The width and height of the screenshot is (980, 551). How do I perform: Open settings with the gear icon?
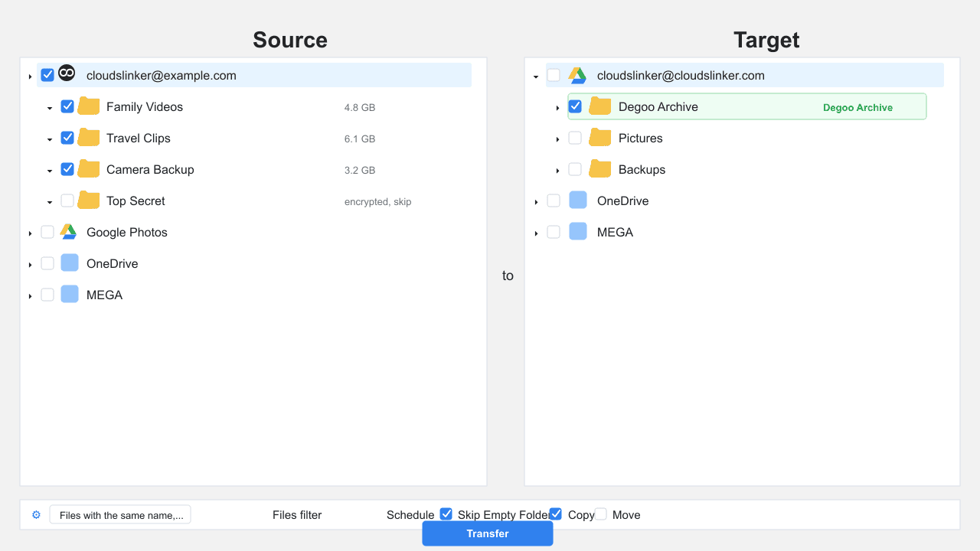36,515
